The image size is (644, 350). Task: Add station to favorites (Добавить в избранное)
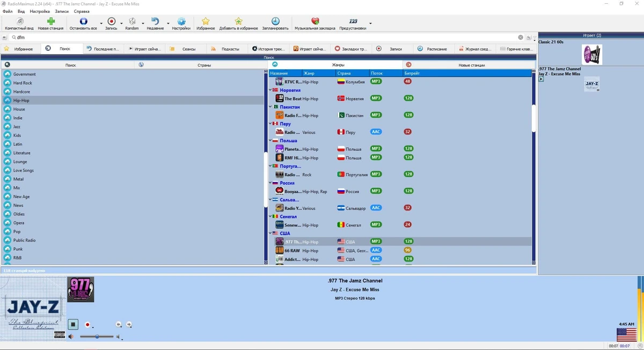point(238,24)
